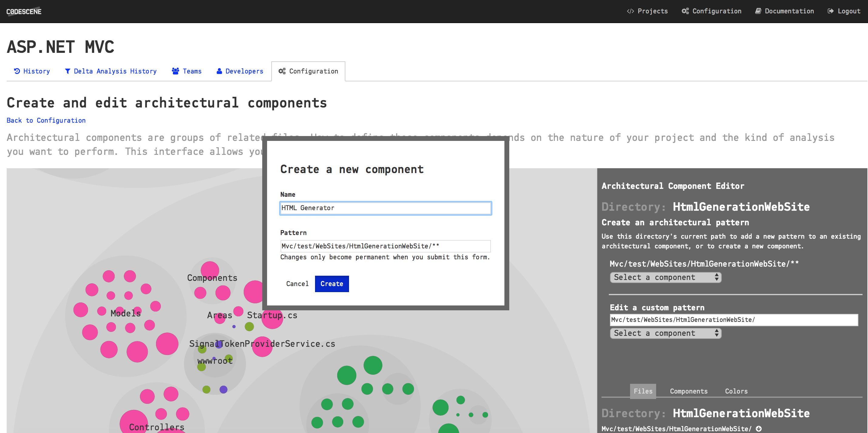Click the Components folder label in visualization

212,278
